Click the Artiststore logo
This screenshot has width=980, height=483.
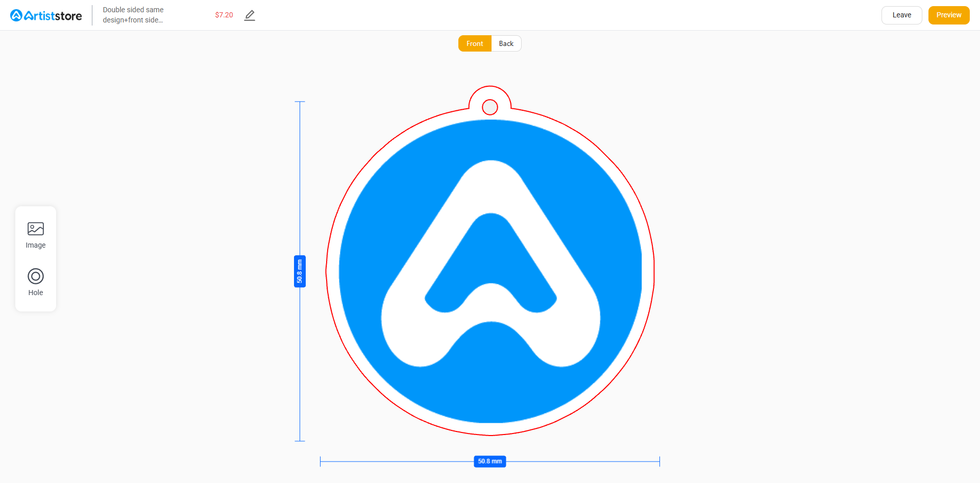[x=46, y=15]
